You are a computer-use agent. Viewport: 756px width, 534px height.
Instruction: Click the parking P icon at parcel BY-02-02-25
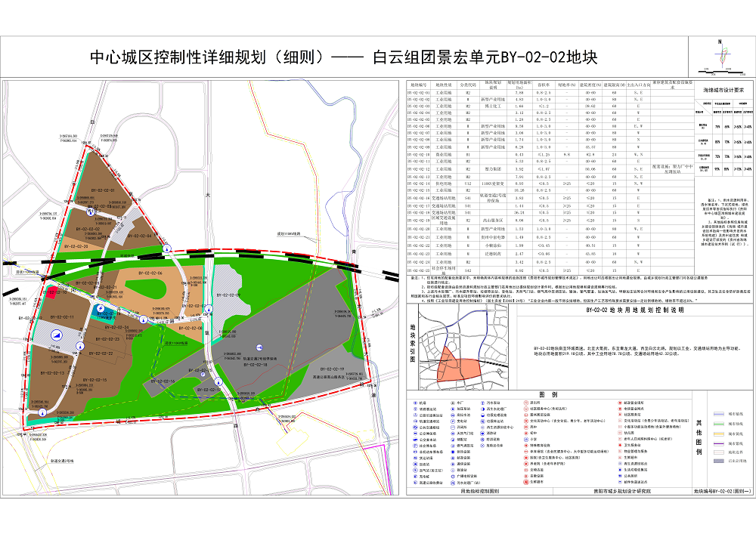(x=203, y=375)
